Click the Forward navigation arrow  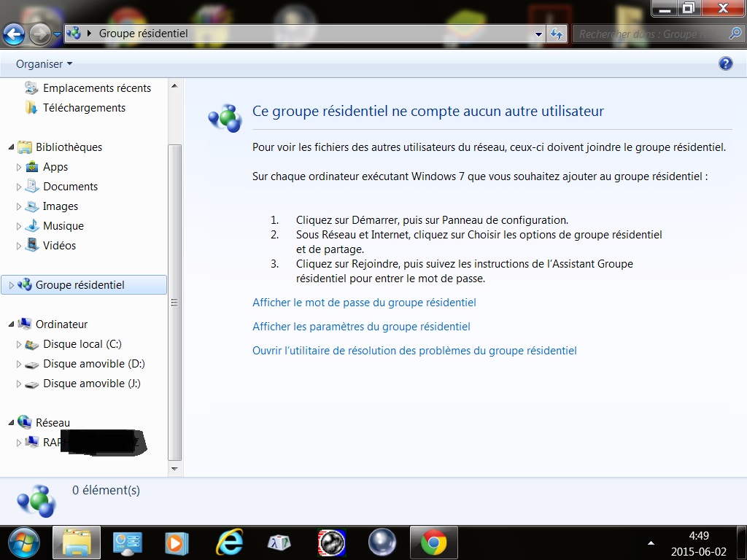(40, 34)
